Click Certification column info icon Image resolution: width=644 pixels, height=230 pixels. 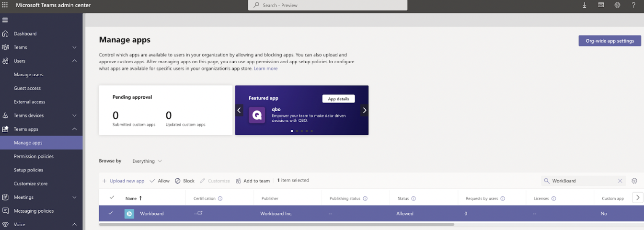220,198
